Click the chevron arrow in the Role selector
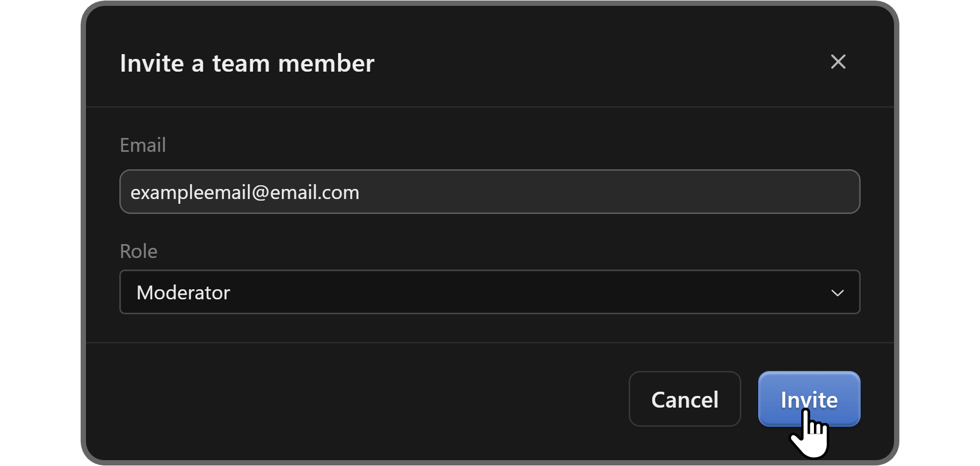Viewport: 980px width, 466px height. 837,293
